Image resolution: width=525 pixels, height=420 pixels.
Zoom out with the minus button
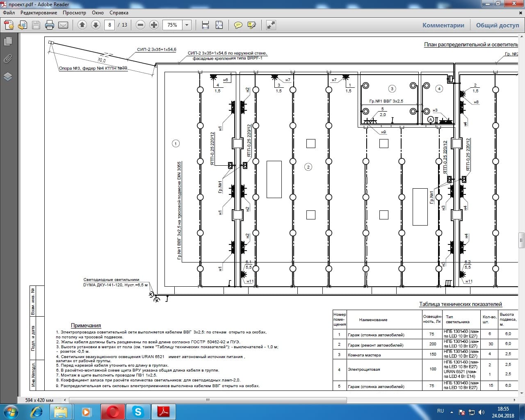tap(140, 25)
